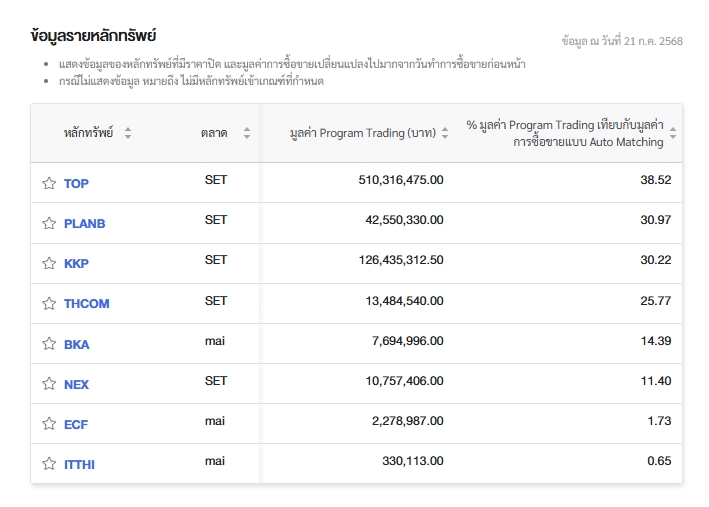The height and width of the screenshot is (507, 709).
Task: Click the value 330,113.00
Action: (412, 461)
